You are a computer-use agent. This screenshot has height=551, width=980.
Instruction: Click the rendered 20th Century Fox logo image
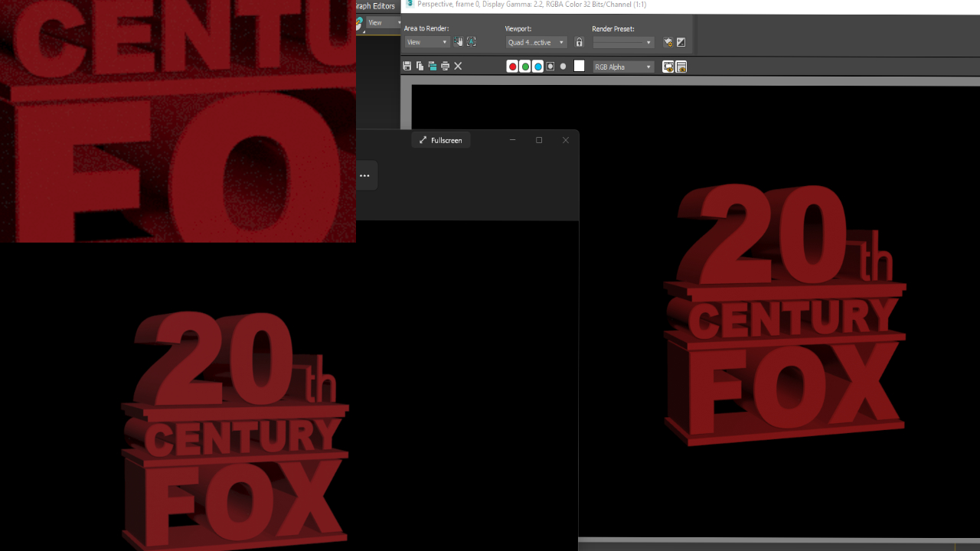(785, 314)
